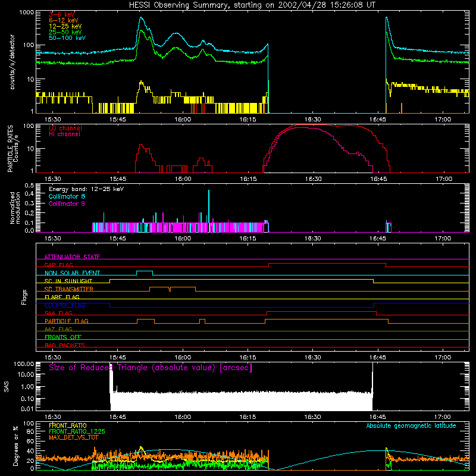
Task: Click the FLARE_FLAG label
Action: [62, 297]
